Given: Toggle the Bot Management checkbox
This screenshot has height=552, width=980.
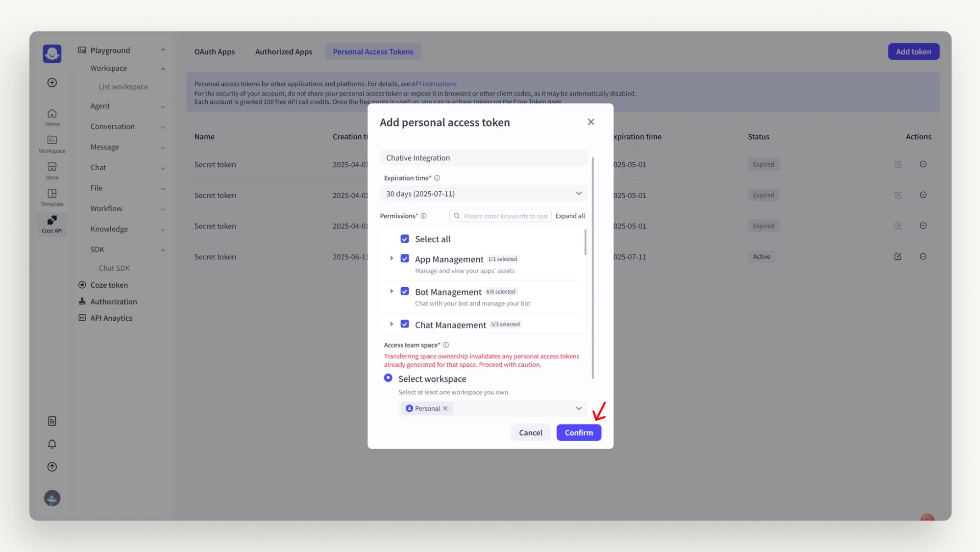Looking at the screenshot, I should (405, 291).
